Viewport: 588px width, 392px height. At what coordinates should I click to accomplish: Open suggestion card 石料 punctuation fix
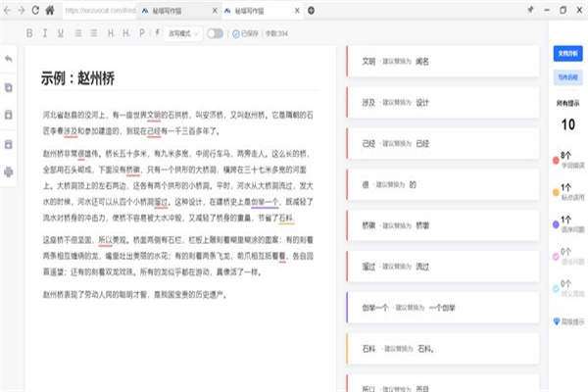(x=443, y=349)
